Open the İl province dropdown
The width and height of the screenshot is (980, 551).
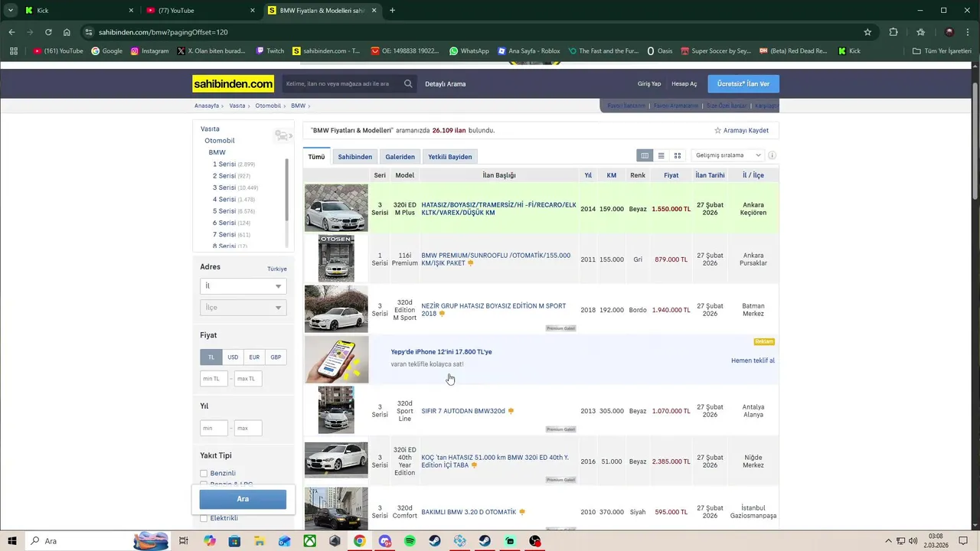(x=243, y=286)
